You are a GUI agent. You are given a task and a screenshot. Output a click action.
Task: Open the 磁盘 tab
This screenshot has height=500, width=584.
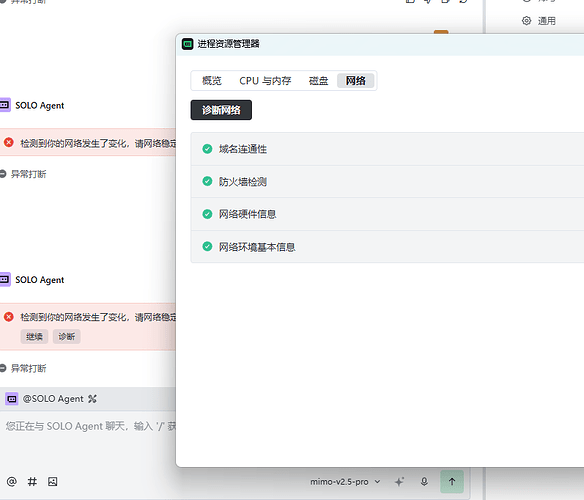(x=318, y=80)
